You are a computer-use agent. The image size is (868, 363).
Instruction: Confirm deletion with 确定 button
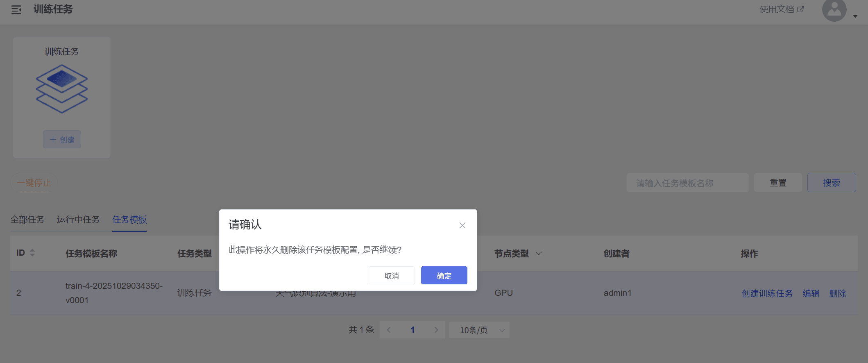coord(444,276)
